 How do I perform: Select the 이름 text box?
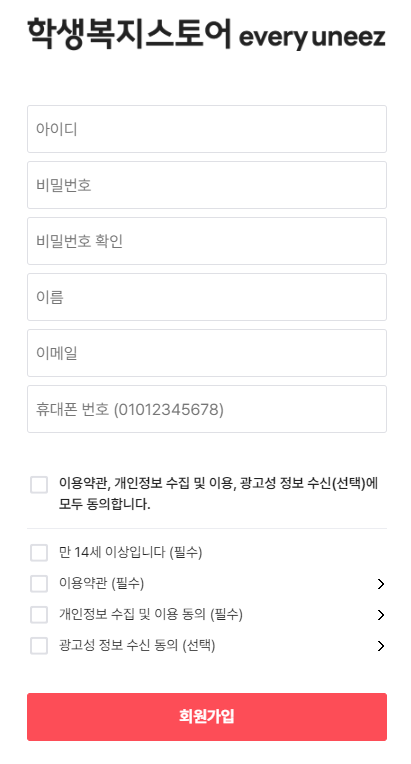207,297
